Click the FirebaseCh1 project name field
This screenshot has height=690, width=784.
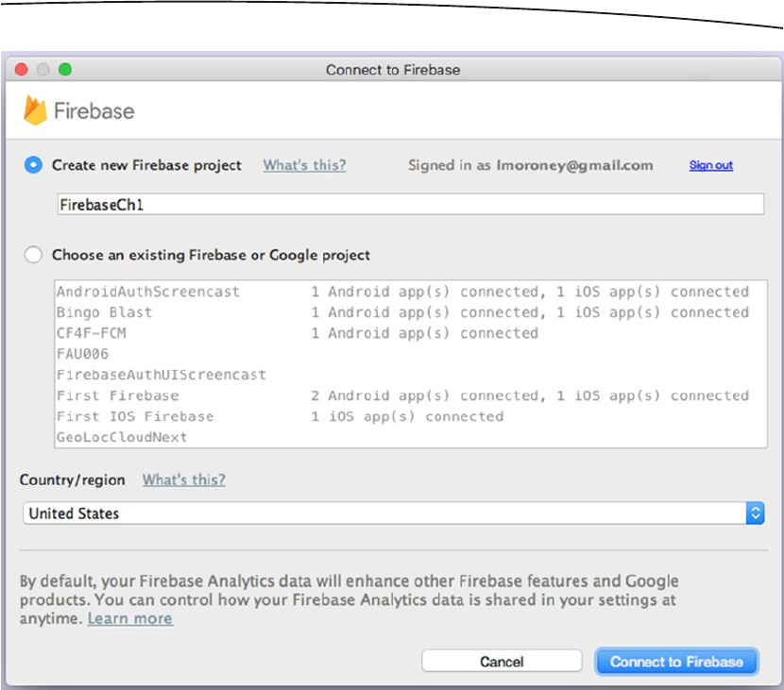point(410,204)
